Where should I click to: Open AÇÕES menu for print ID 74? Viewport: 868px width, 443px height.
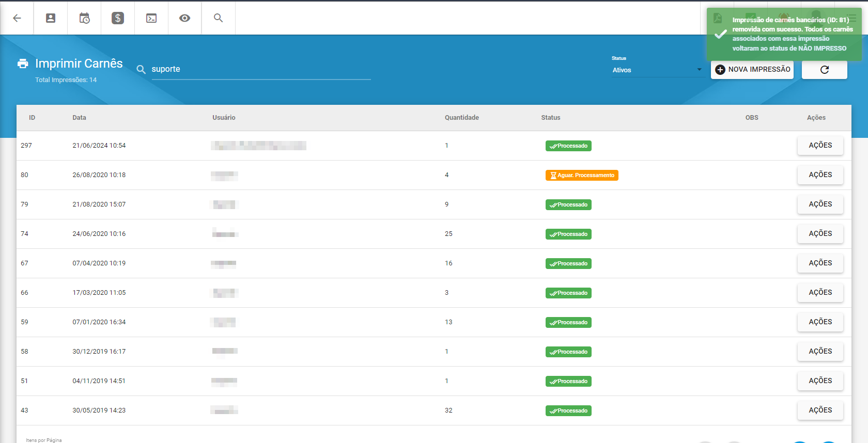(820, 234)
